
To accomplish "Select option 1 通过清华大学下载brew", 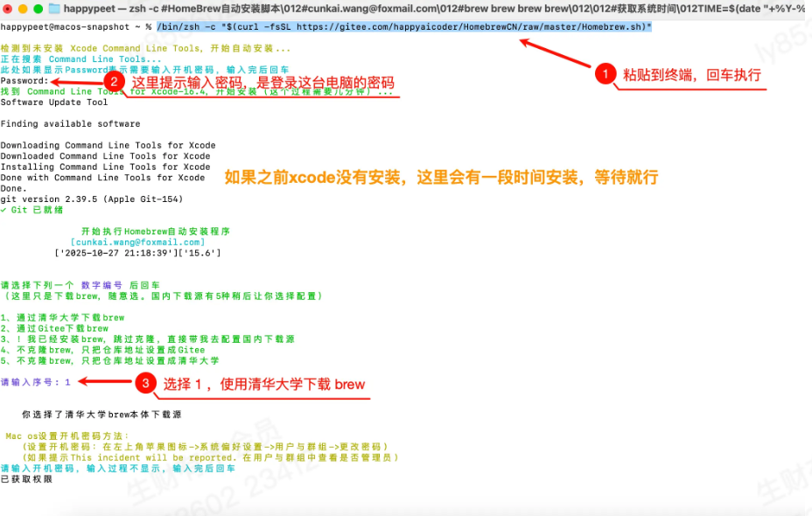I will click(63, 317).
